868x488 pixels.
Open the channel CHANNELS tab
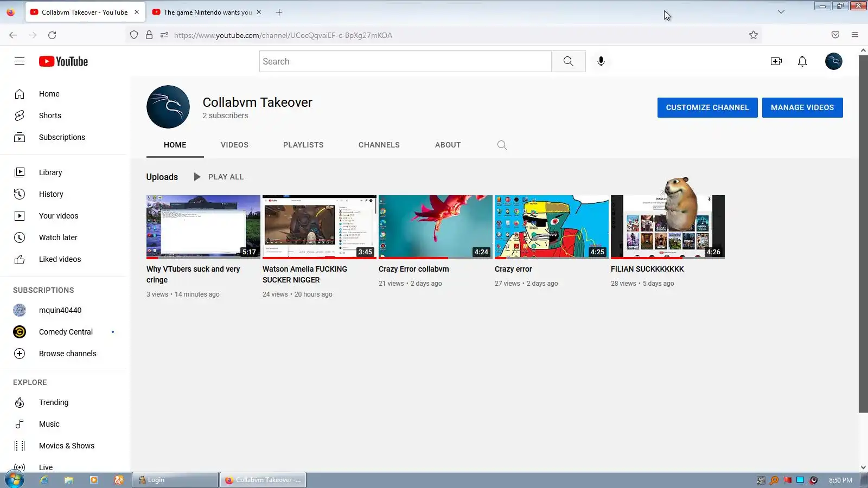379,145
